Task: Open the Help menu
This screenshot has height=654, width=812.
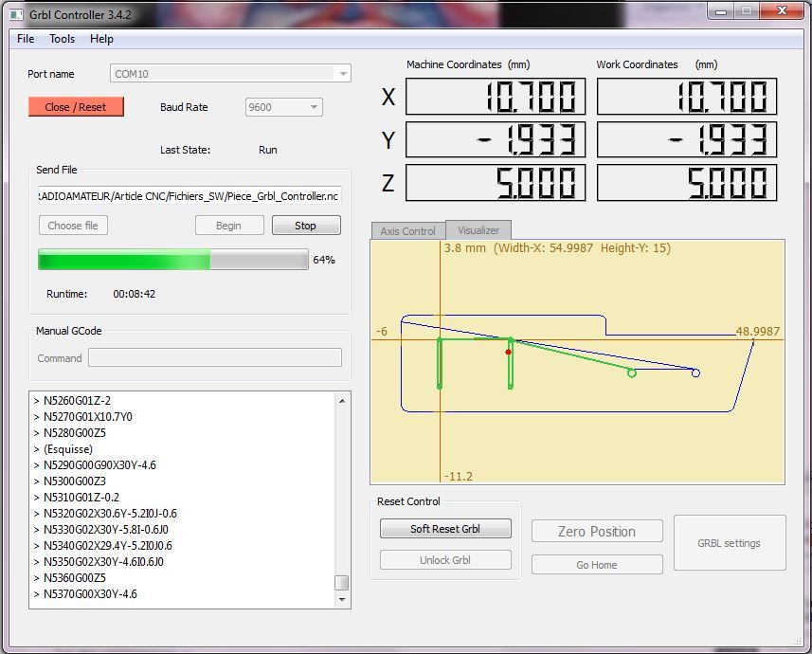Action: (x=101, y=39)
